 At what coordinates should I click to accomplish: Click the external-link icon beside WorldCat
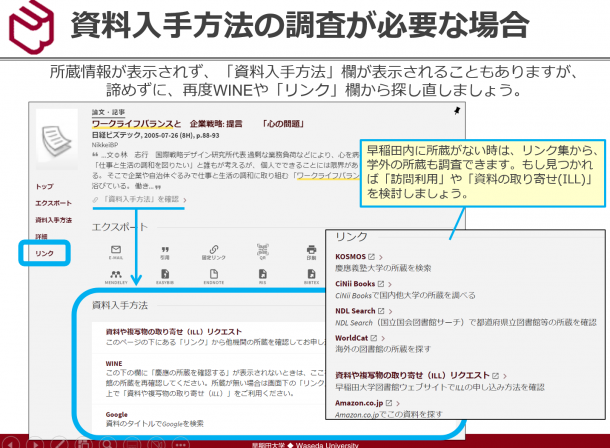373,338
